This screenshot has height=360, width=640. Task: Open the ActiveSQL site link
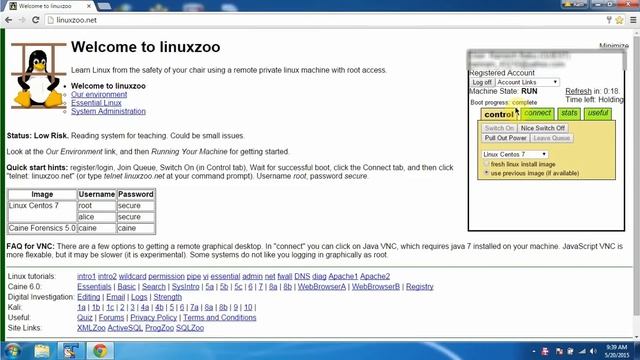coord(125,328)
